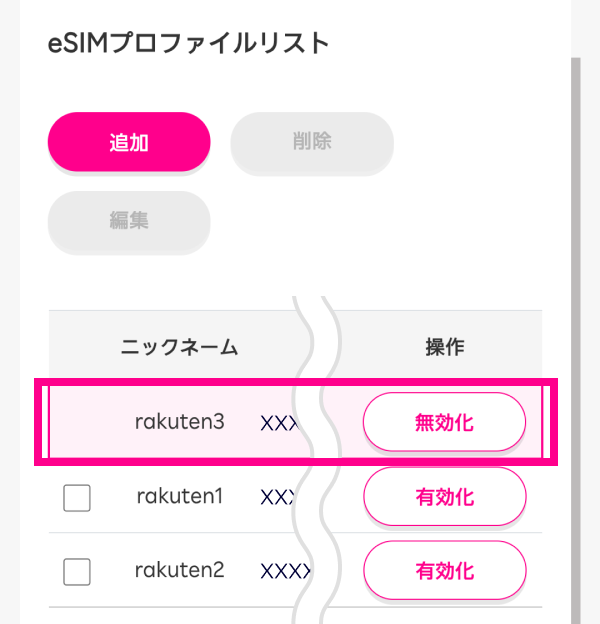Tick the checkbox beside rakuten1
Image resolution: width=600 pixels, height=624 pixels.
pos(77,497)
